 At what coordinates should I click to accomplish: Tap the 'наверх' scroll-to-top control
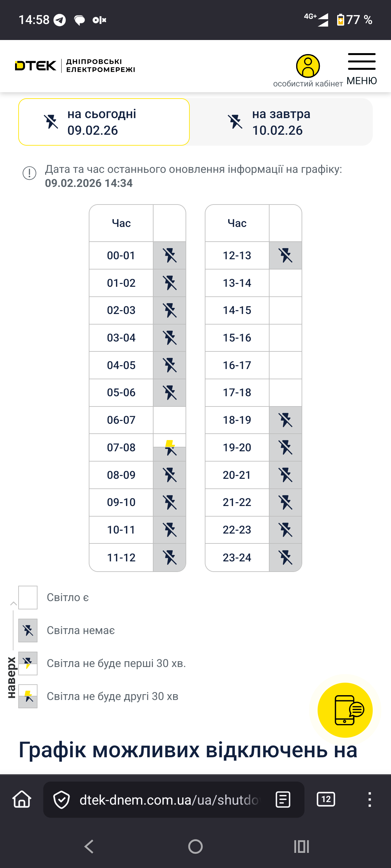pyautogui.click(x=12, y=677)
